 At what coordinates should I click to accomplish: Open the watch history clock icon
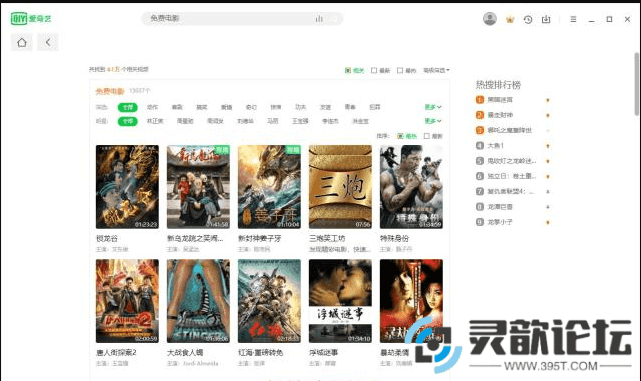pyautogui.click(x=528, y=19)
